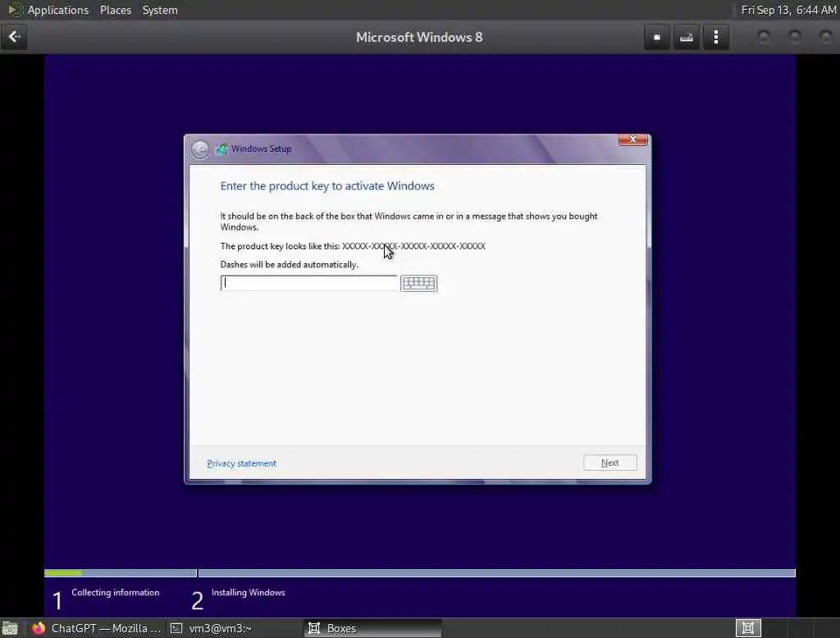840x638 pixels.
Task: Click the Microsoft Windows 8 title
Action: click(419, 37)
